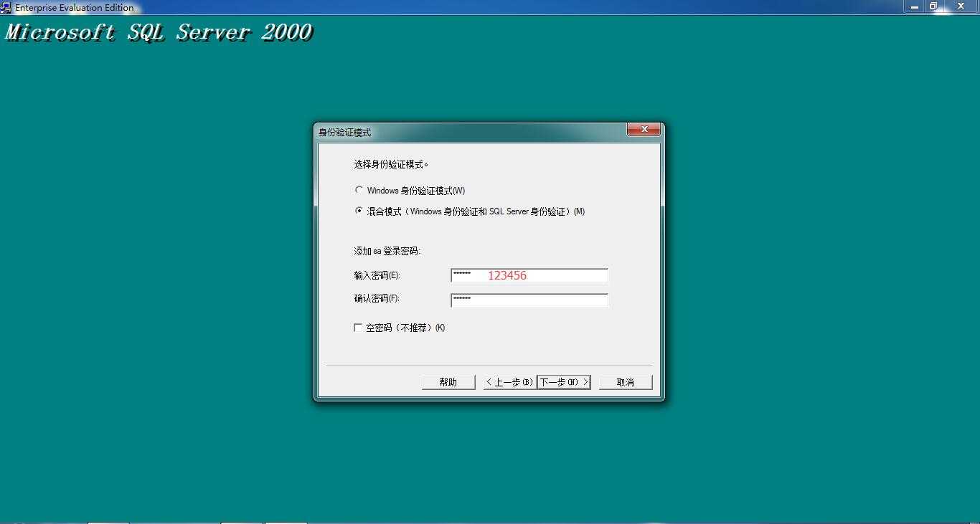Click the 确认密码(F) label
This screenshot has width=980, height=524.
point(377,298)
